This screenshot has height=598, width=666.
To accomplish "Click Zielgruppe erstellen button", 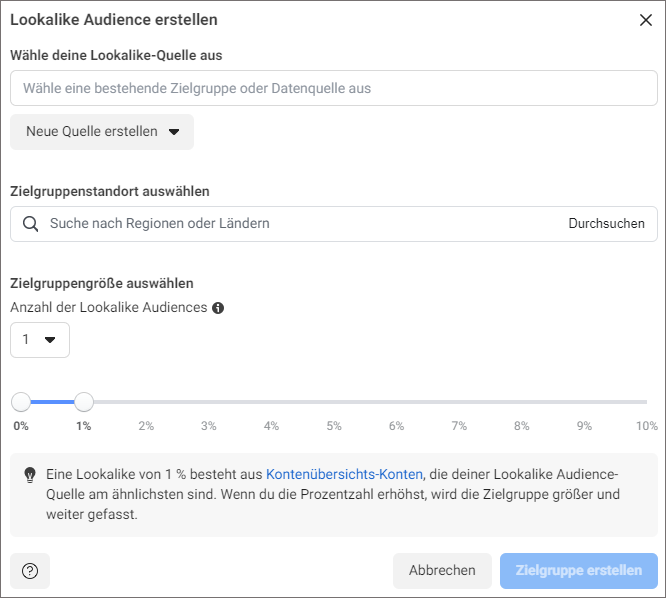I will pyautogui.click(x=579, y=571).
